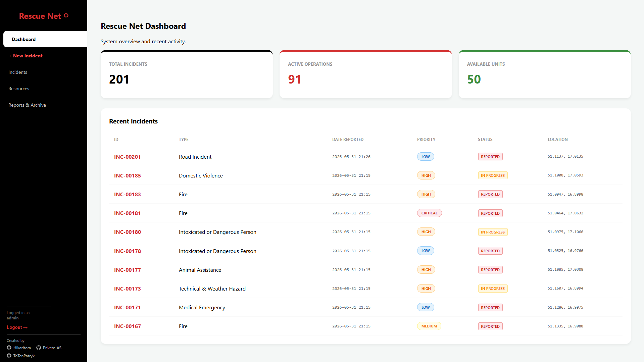Open incident INC-00167
This screenshot has height=362, width=644.
click(127, 326)
